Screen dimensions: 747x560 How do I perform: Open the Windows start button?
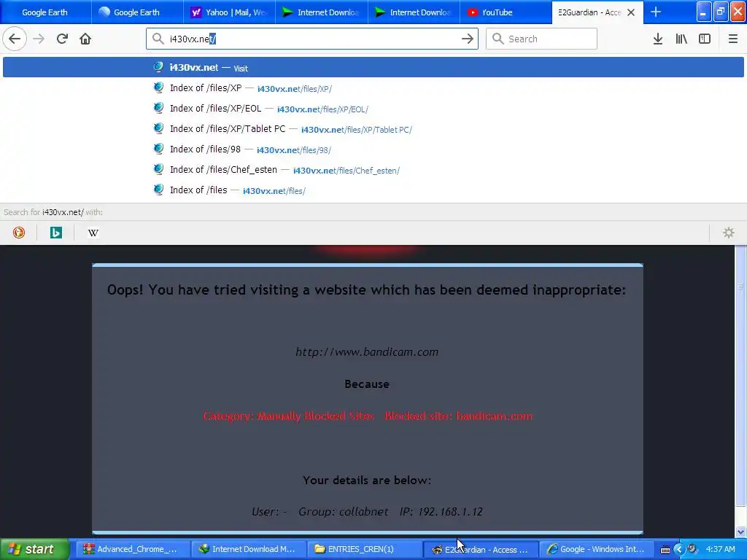coord(35,549)
